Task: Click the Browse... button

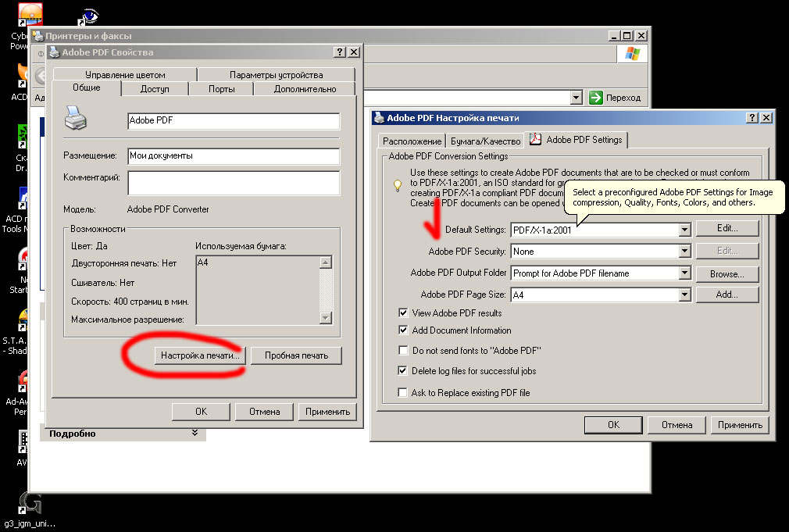Action: tap(727, 273)
